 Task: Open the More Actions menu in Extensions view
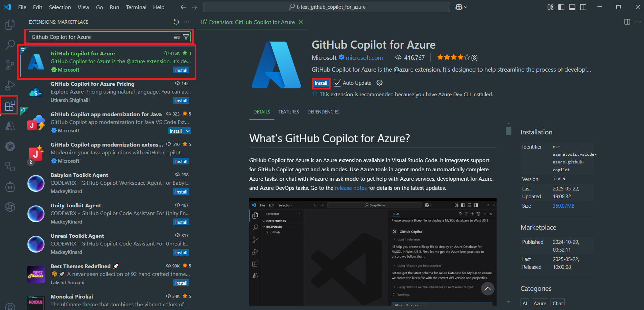(187, 22)
